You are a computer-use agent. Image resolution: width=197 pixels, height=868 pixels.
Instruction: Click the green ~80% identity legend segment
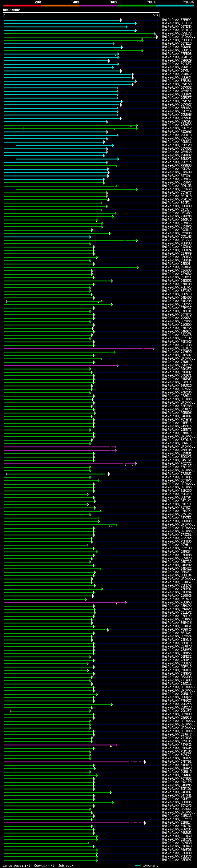(x=136, y=6)
